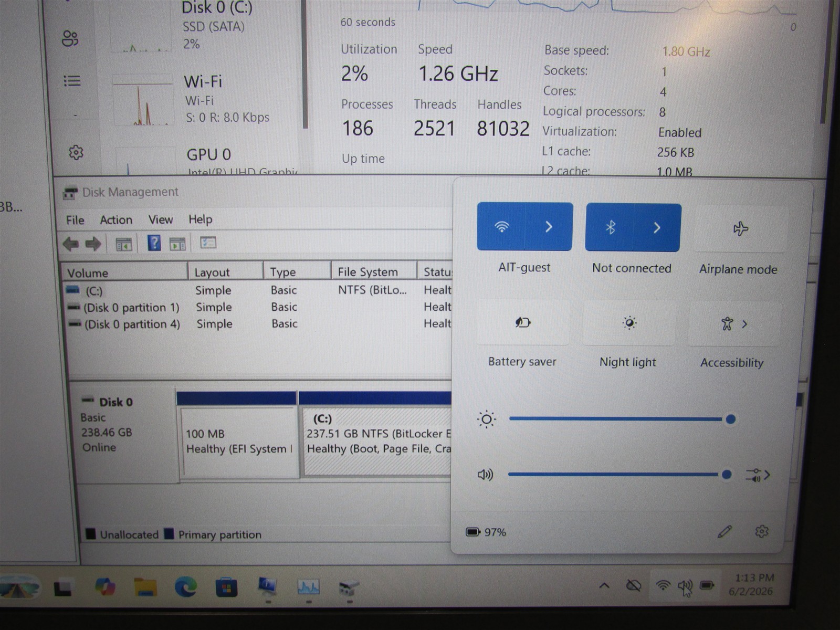
Task: Open battery settings showing 97%
Action: pyautogui.click(x=486, y=532)
